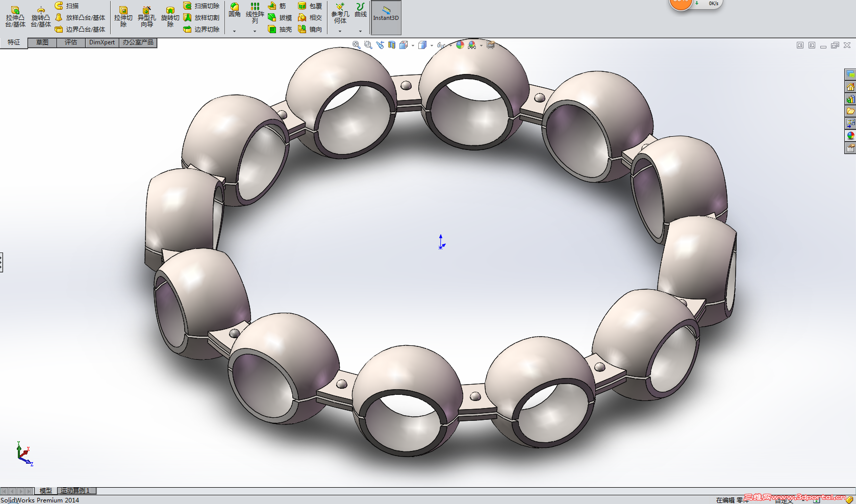Viewport: 856px width, 504px height.
Task: Click the right panel split button
Action: pyautogui.click(x=812, y=45)
